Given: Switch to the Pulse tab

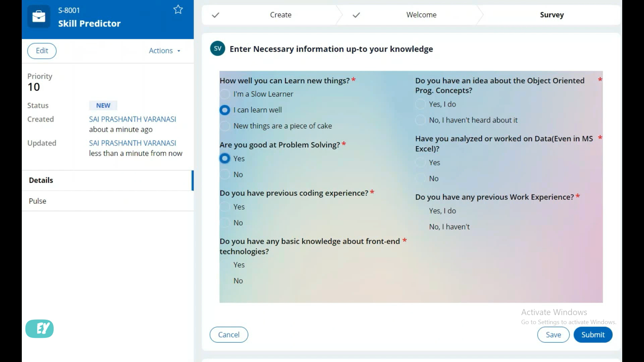Looking at the screenshot, I should (x=38, y=201).
